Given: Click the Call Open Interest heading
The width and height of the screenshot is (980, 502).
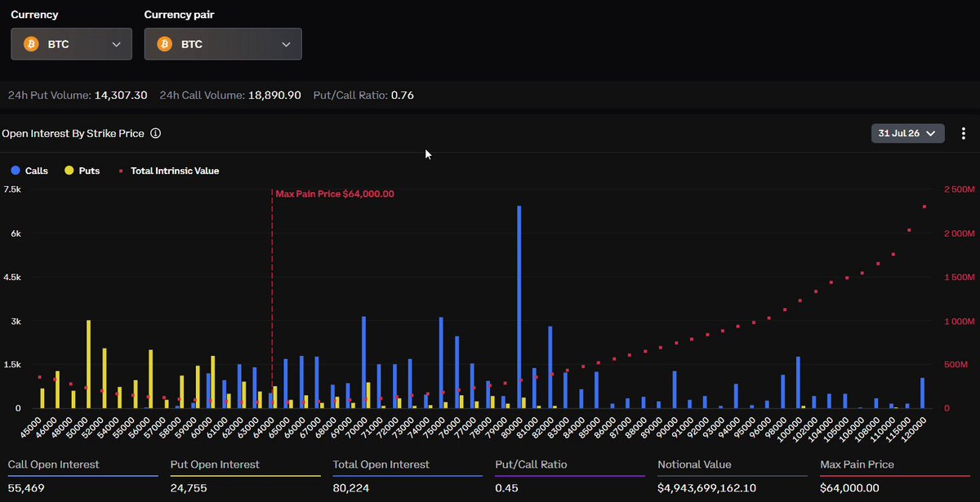Looking at the screenshot, I should click(x=54, y=464).
